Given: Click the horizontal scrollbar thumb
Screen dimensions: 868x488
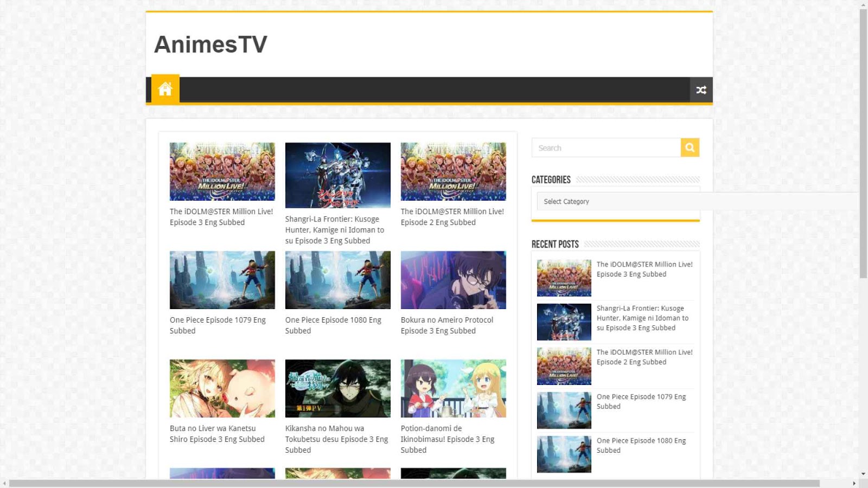Looking at the screenshot, I should coord(414,483).
